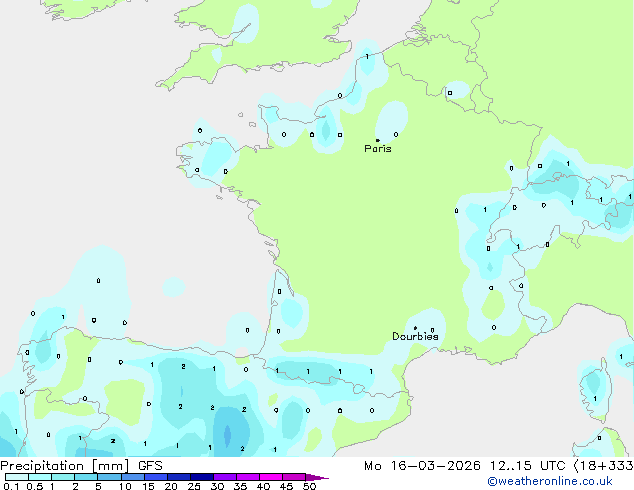
Task: Click the legend label '25'
Action: pos(194,486)
